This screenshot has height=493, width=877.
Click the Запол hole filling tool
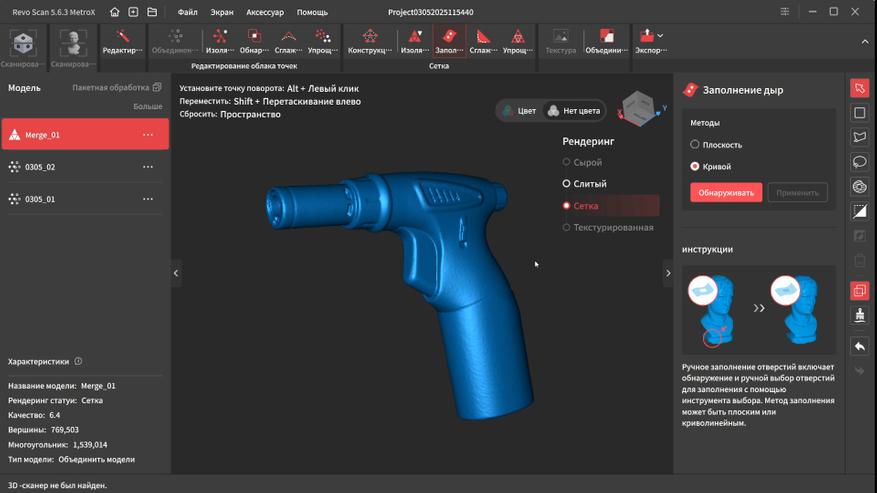[x=449, y=42]
